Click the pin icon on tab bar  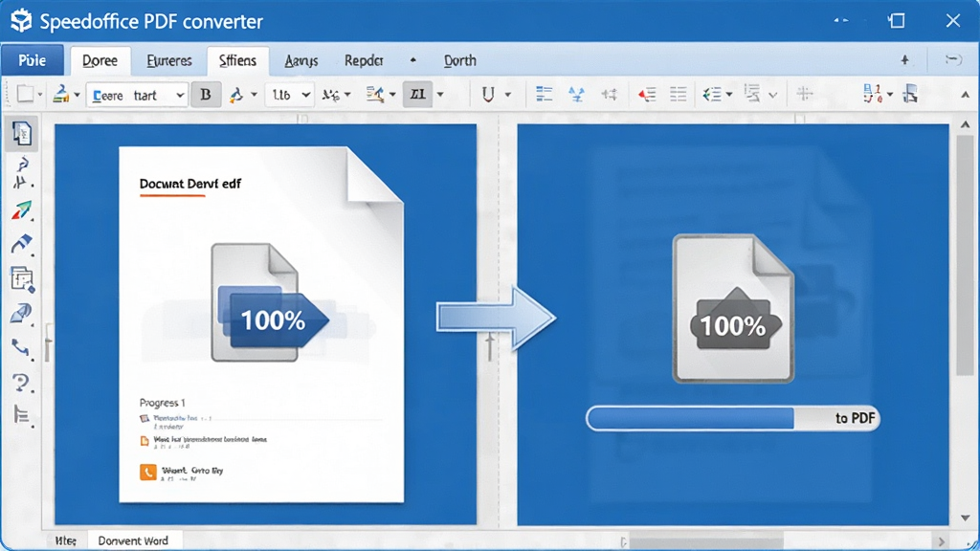pos(905,60)
